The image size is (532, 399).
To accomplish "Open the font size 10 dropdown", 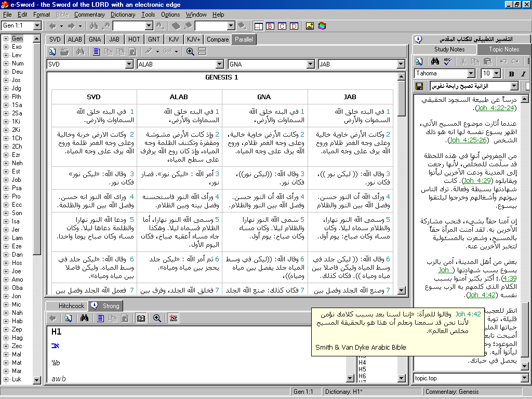I will (x=497, y=73).
